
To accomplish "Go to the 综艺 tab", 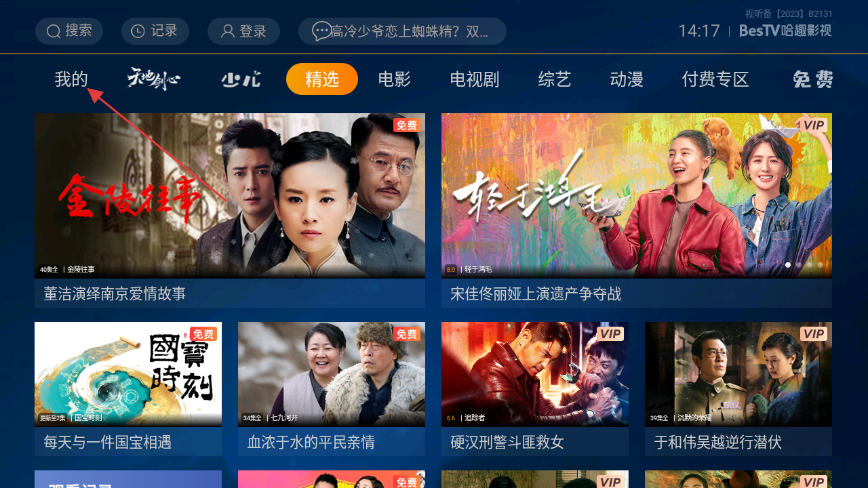I will pos(555,79).
